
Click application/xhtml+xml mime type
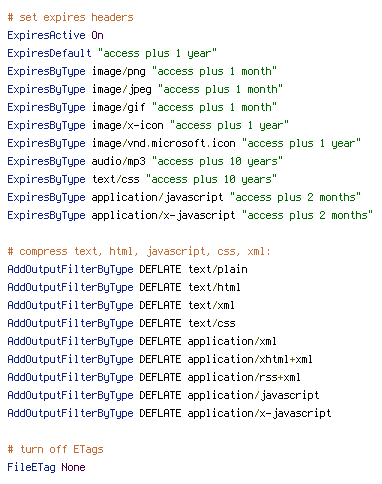[250, 359]
